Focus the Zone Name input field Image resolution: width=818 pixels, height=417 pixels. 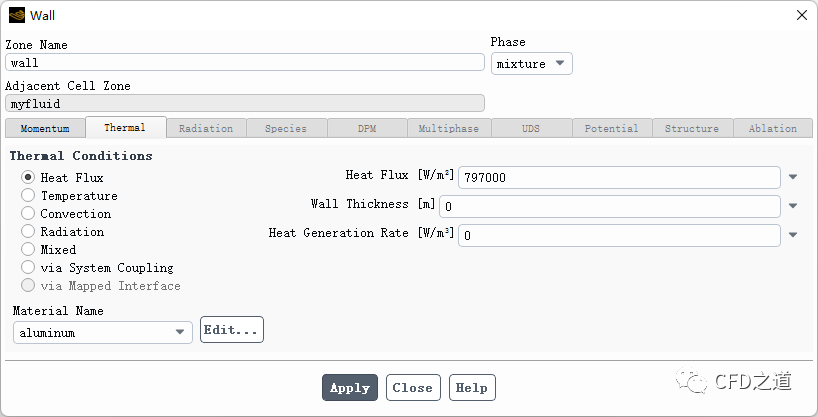(245, 63)
